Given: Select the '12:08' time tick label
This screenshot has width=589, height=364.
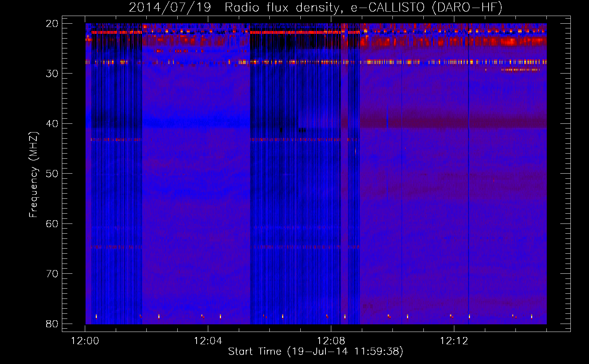Looking at the screenshot, I should point(331,341).
